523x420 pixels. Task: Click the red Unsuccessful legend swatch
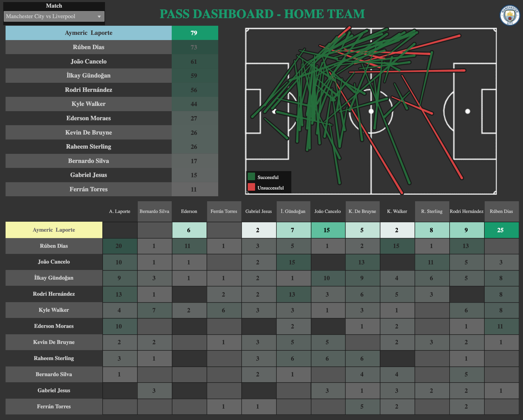click(x=251, y=187)
